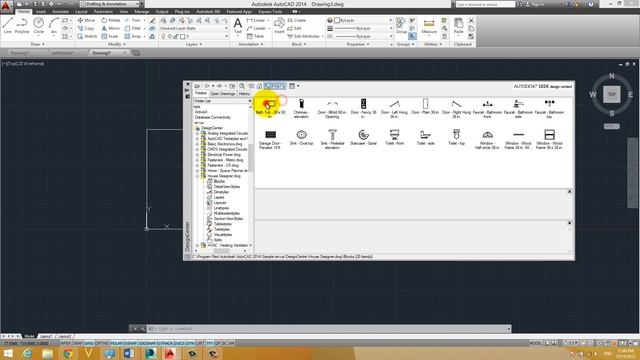Toggle Tree View button in DesignCenter toolbar
640x360 pixels.
267,86
